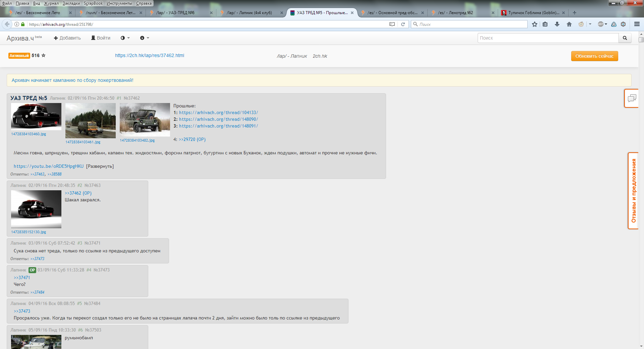Image resolution: width=644 pixels, height=349 pixels.
Task: Open the thumbnail in post №37463
Action: pyautogui.click(x=36, y=209)
